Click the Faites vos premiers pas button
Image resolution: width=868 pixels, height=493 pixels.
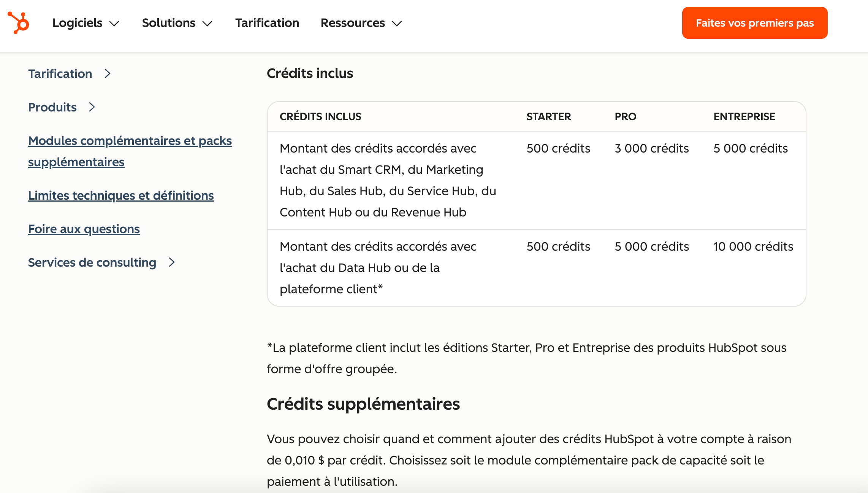tap(755, 23)
